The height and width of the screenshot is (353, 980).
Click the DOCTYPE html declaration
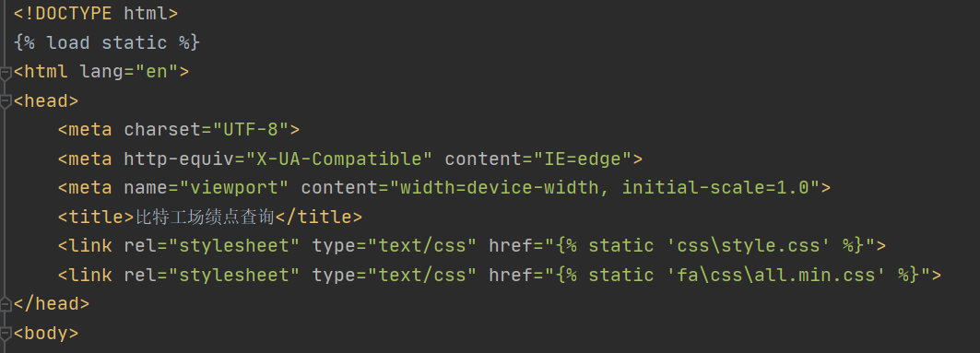coord(96,14)
